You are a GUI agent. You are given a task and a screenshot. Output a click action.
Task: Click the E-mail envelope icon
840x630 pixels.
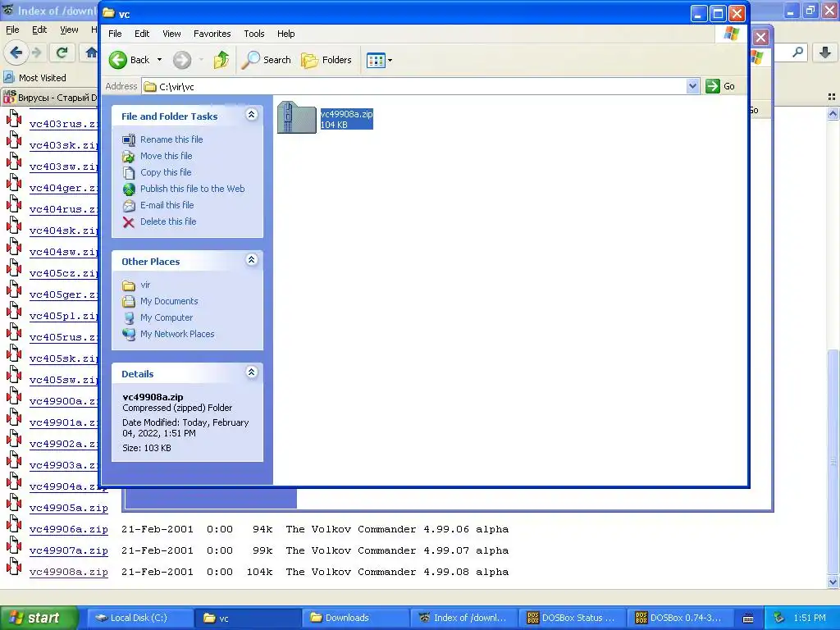129,206
